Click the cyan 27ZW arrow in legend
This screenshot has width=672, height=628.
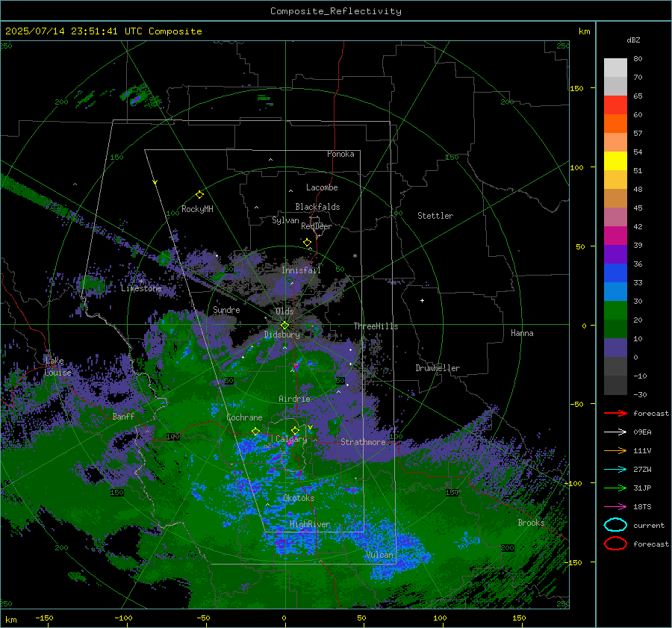click(615, 470)
